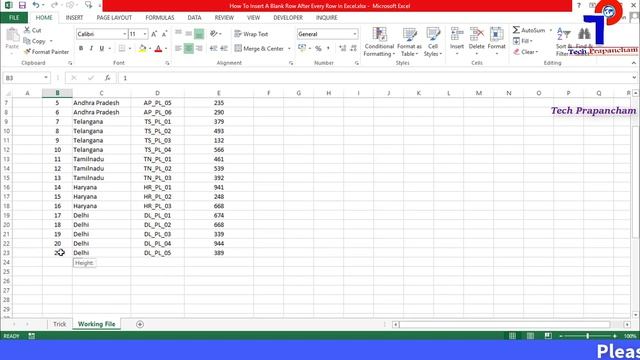Open the font name dropdown Calibri

[124, 34]
